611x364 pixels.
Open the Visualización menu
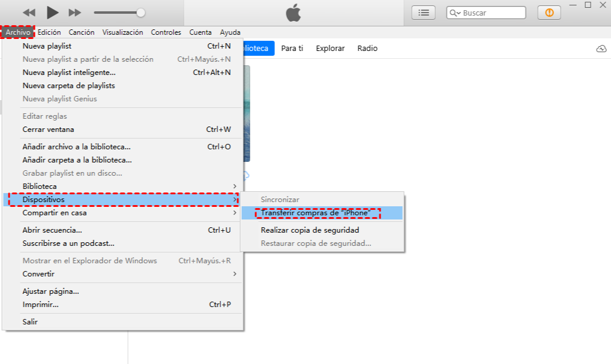click(122, 32)
